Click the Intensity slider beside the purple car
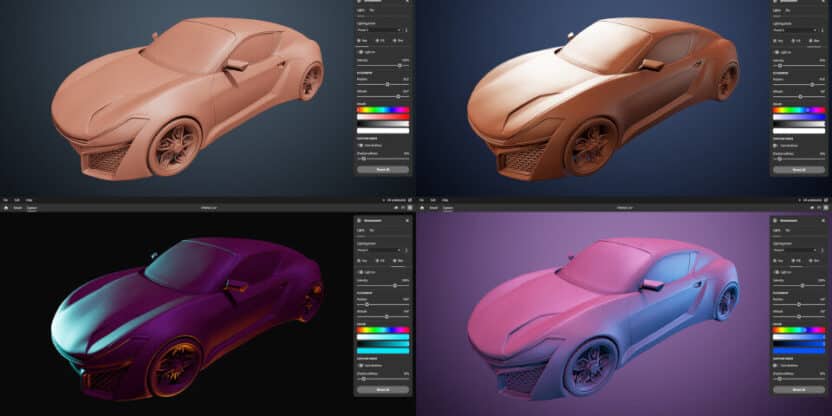The image size is (832, 416). click(x=383, y=285)
